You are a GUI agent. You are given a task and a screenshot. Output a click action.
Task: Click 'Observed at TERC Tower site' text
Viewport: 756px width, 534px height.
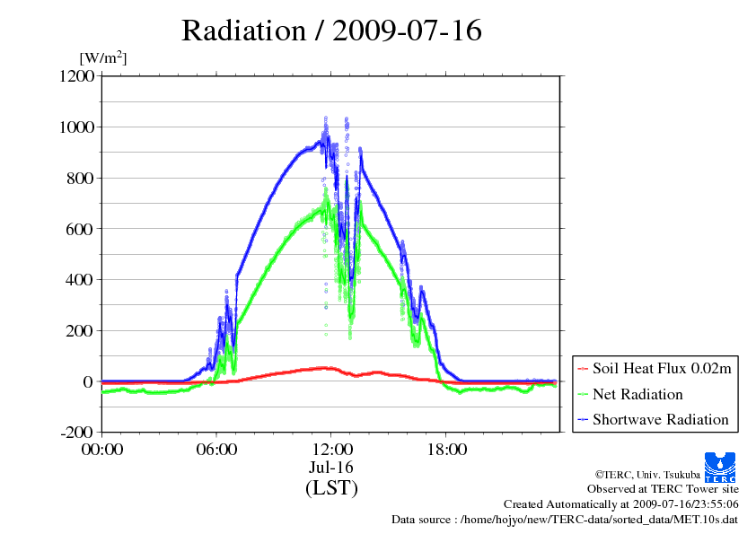click(663, 489)
